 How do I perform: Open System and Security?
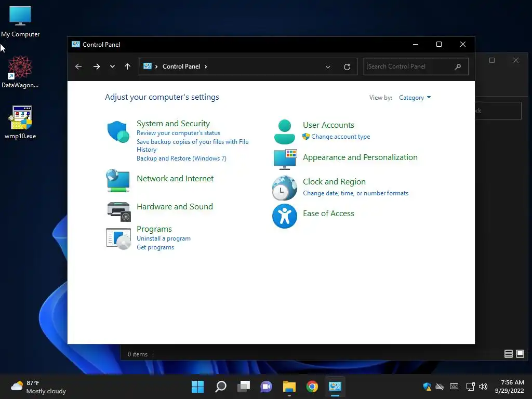coord(173,124)
